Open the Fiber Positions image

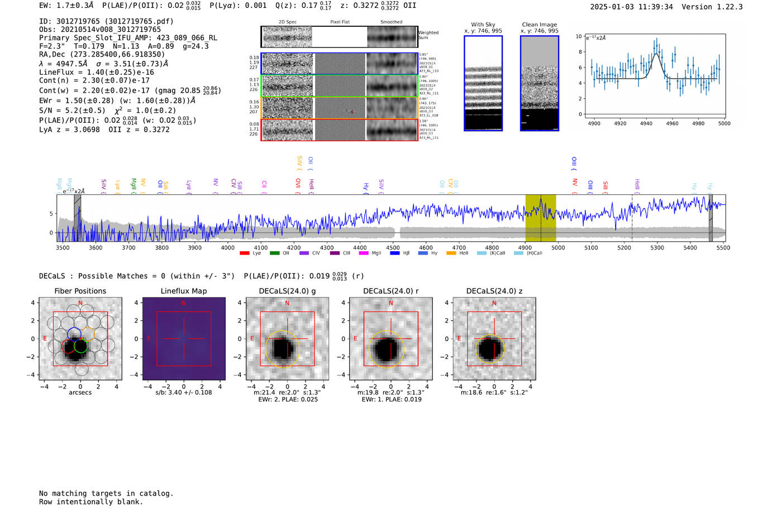[80, 338]
